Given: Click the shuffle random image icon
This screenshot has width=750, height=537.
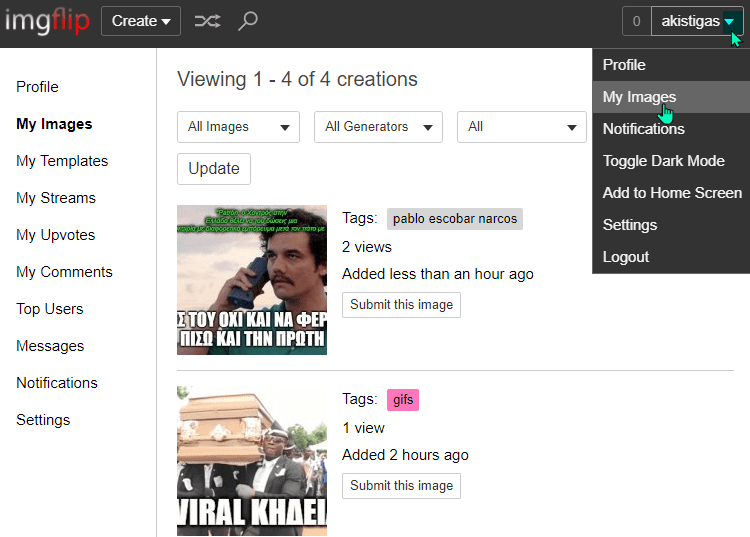Looking at the screenshot, I should 207,21.
